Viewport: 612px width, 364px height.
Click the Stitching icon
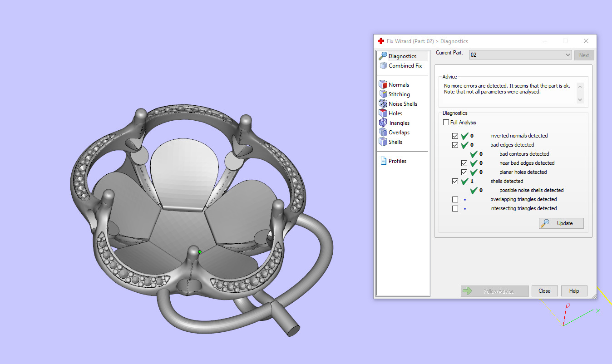pos(383,94)
